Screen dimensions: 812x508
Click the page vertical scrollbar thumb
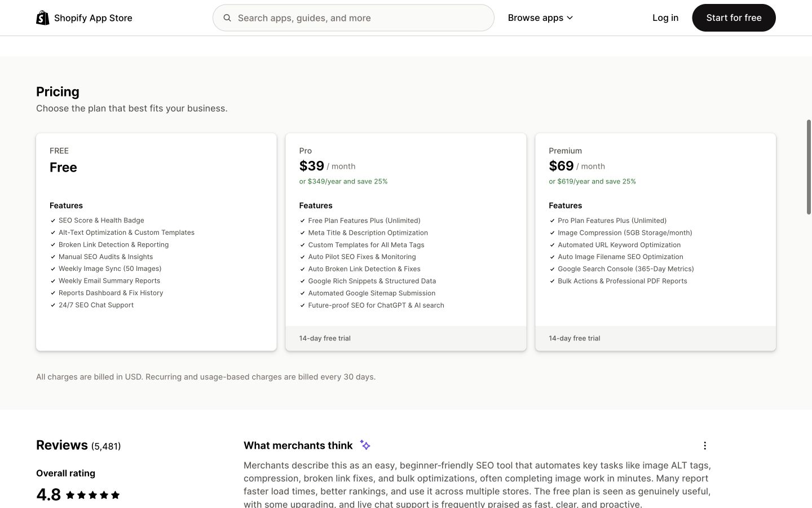tap(809, 167)
